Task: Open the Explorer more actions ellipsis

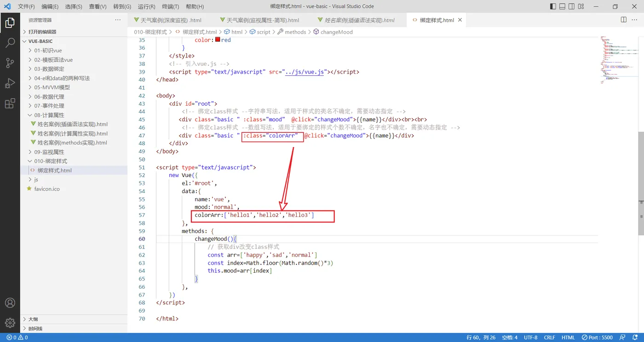Action: pos(118,20)
